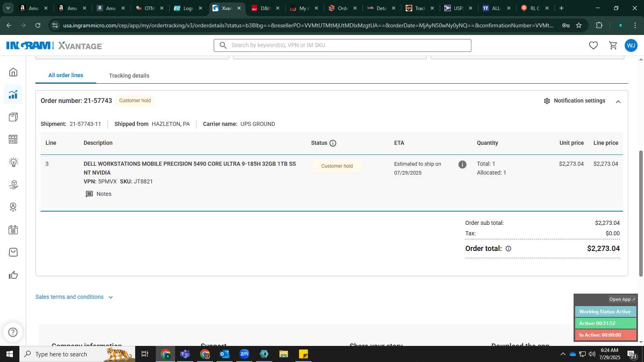
Task: Switch to All order lines tab
Action: coord(66,75)
